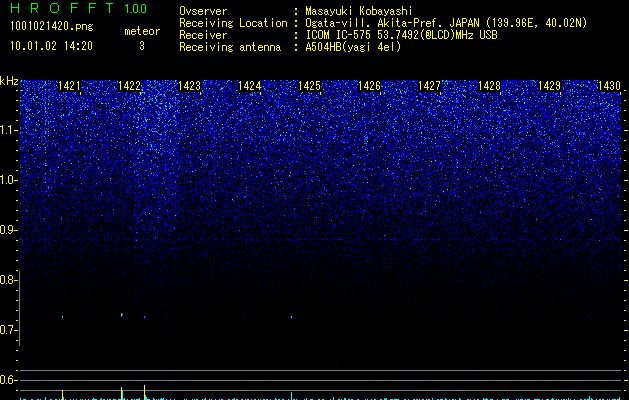Click the Receiving antenna label

(x=230, y=47)
